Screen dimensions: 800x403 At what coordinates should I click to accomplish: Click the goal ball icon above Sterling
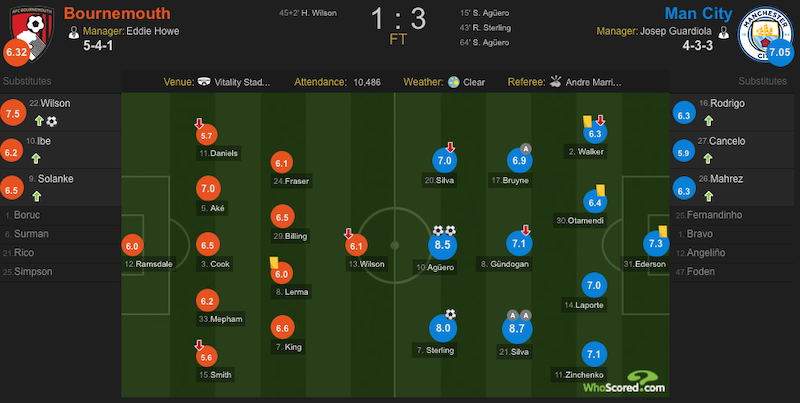[451, 313]
